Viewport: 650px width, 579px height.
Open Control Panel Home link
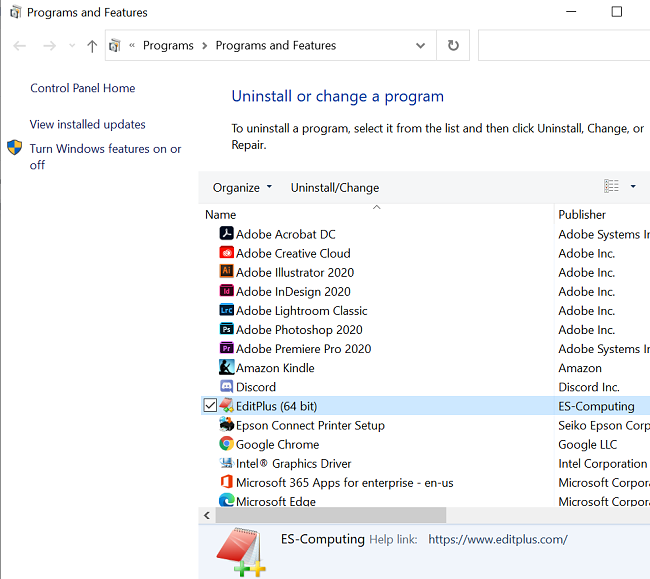coord(82,88)
